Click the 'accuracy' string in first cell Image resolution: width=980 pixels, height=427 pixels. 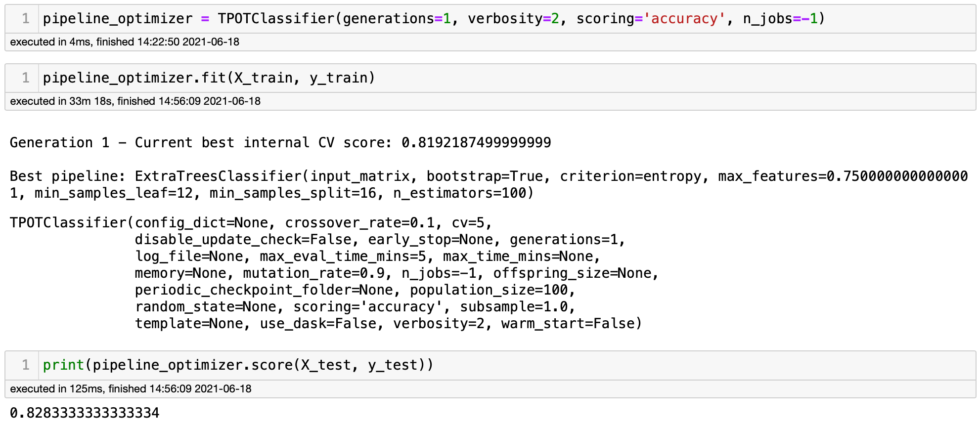coord(684,19)
